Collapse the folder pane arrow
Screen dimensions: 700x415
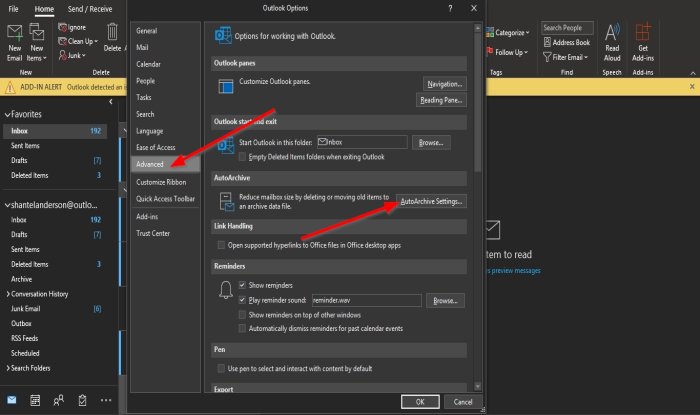[x=111, y=102]
